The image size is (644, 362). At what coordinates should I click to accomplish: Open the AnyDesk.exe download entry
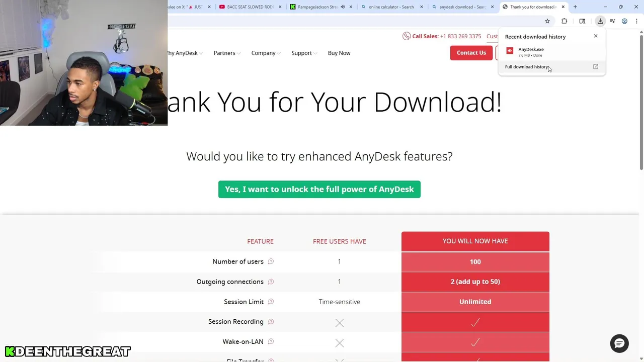coord(552,51)
